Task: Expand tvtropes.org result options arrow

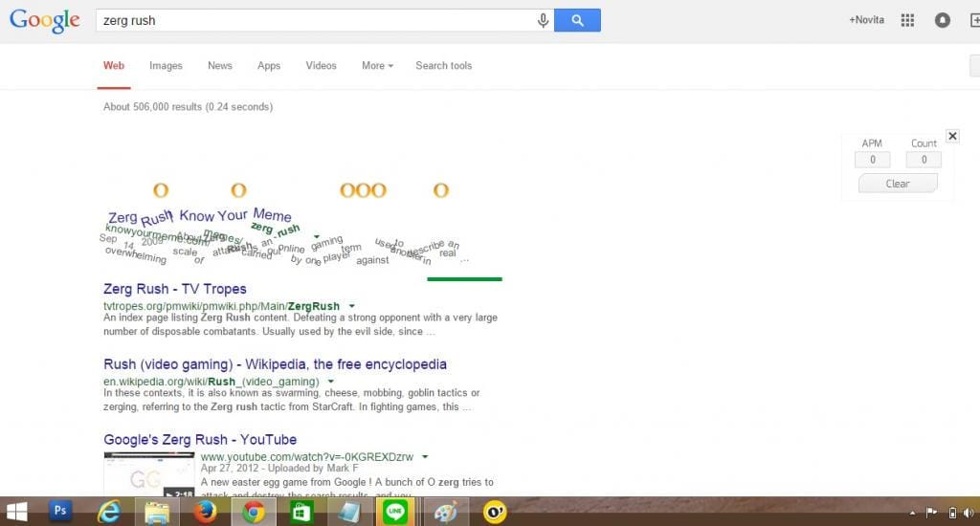Action: click(352, 306)
